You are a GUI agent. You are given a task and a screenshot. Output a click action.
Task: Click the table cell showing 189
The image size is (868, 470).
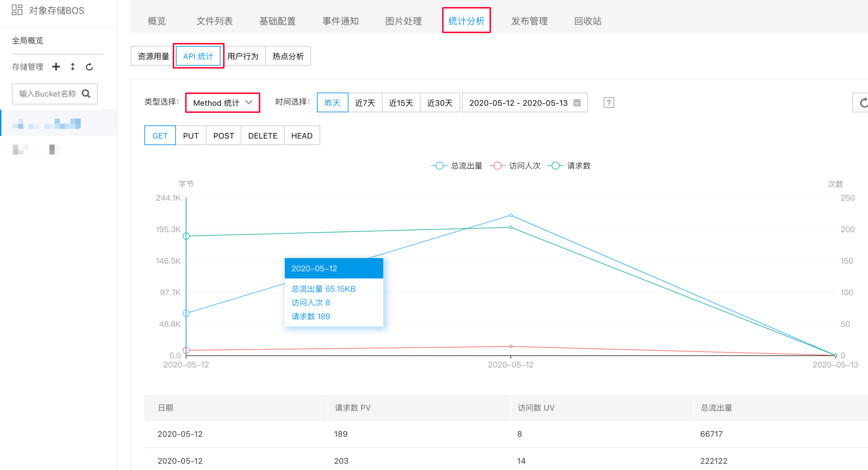(x=341, y=434)
